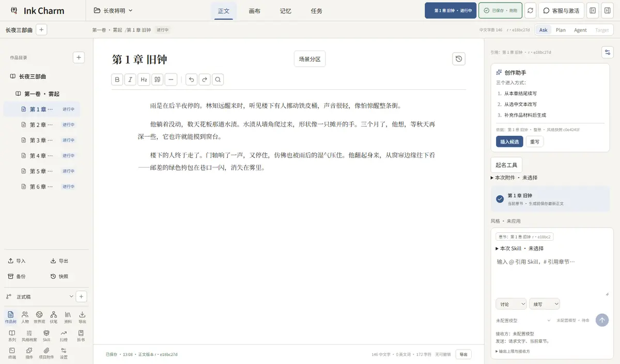Apply italic formatting in the editor toolbar

(131, 80)
